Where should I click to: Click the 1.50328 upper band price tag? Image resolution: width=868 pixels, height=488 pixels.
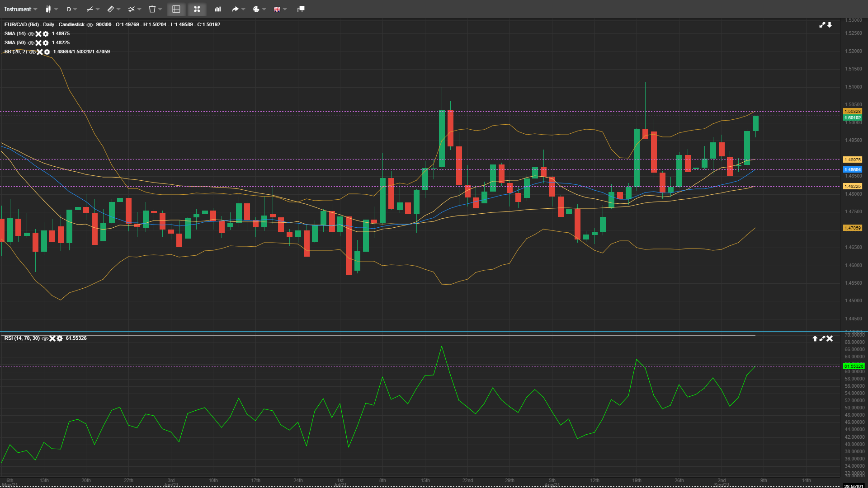click(853, 112)
